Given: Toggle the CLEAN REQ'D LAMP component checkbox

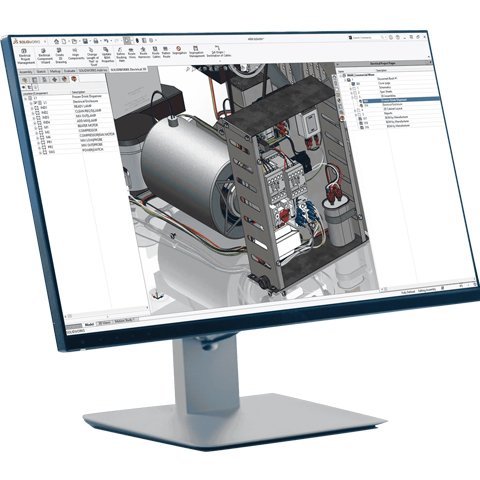Looking at the screenshot, I should tap(38, 113).
